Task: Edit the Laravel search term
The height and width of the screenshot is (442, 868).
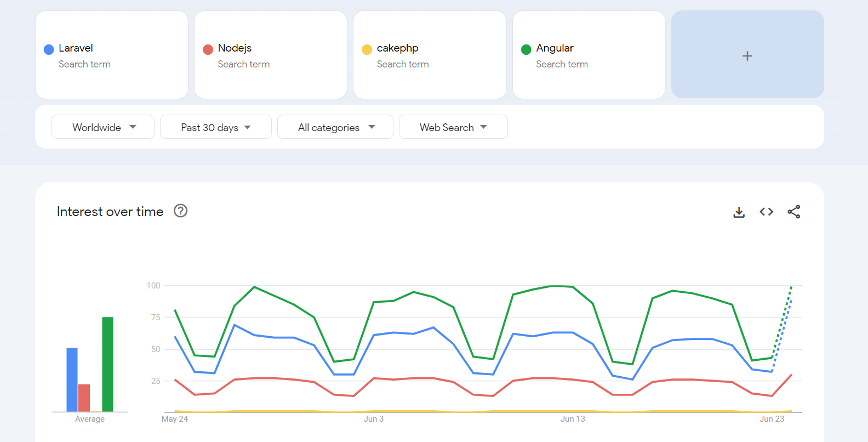Action: 76,48
